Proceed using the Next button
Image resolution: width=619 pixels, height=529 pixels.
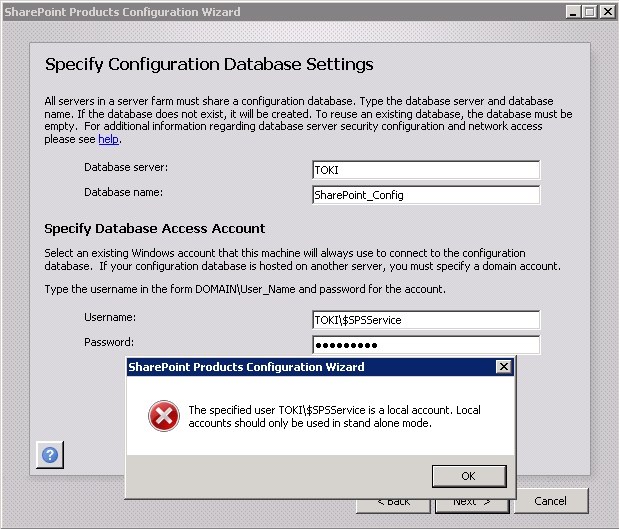coord(472,501)
